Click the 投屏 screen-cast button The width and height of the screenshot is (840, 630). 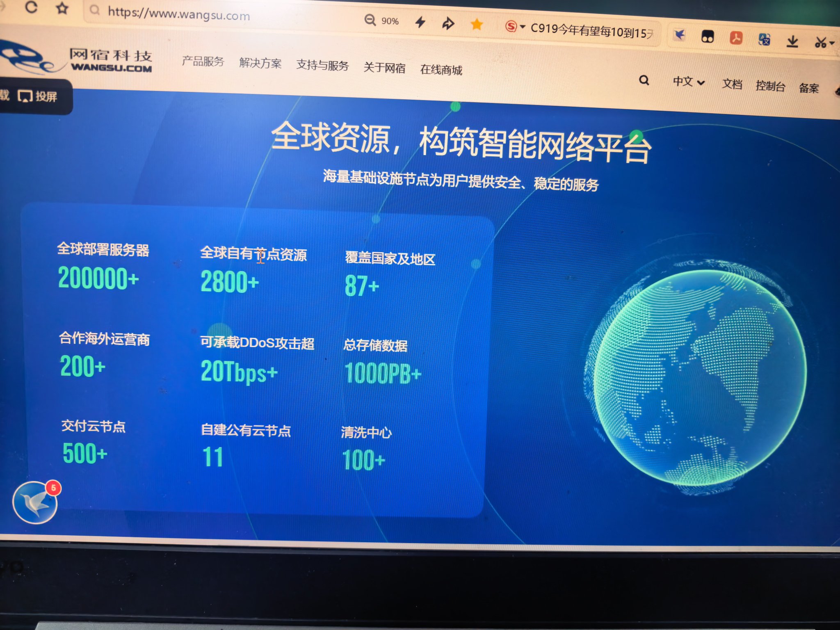[x=38, y=97]
